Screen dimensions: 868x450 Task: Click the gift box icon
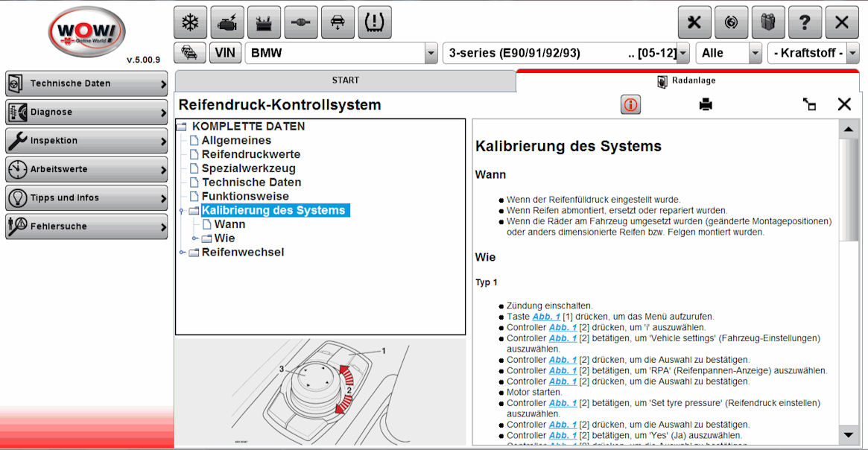768,22
